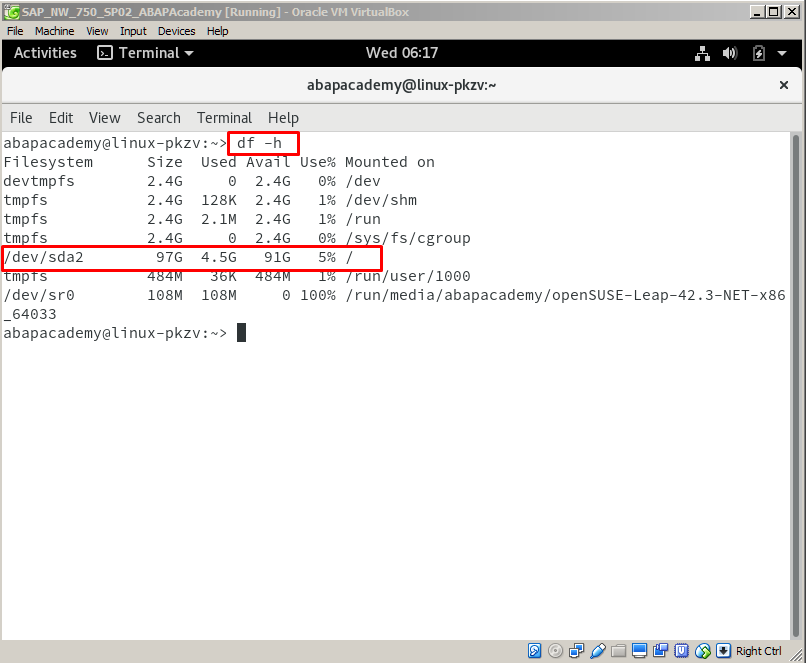Click the keyboard capture arrow icon
The image size is (806, 663).
(x=723, y=651)
